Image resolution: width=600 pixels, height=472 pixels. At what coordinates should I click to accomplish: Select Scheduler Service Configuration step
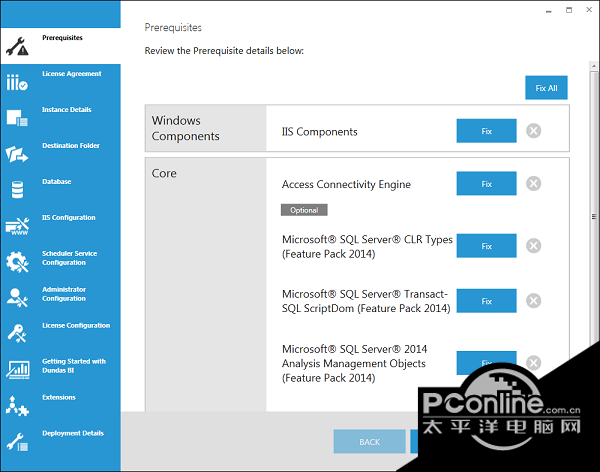[x=60, y=262]
